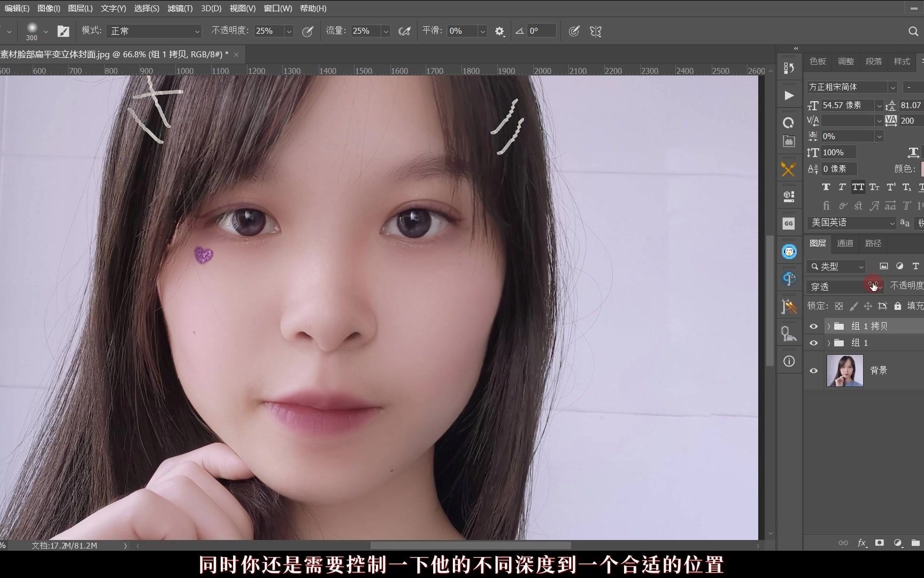Expand the 组 1 拷贝 group
This screenshot has width=924, height=578.
[x=828, y=325]
